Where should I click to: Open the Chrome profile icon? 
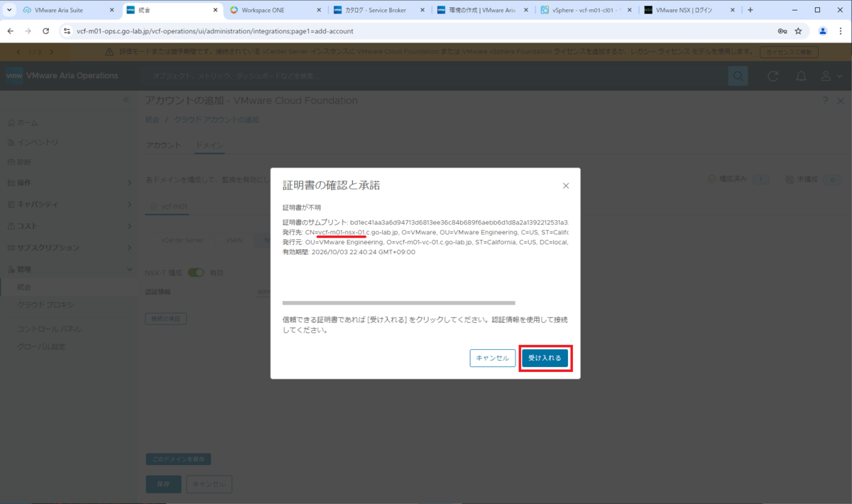coord(823,31)
